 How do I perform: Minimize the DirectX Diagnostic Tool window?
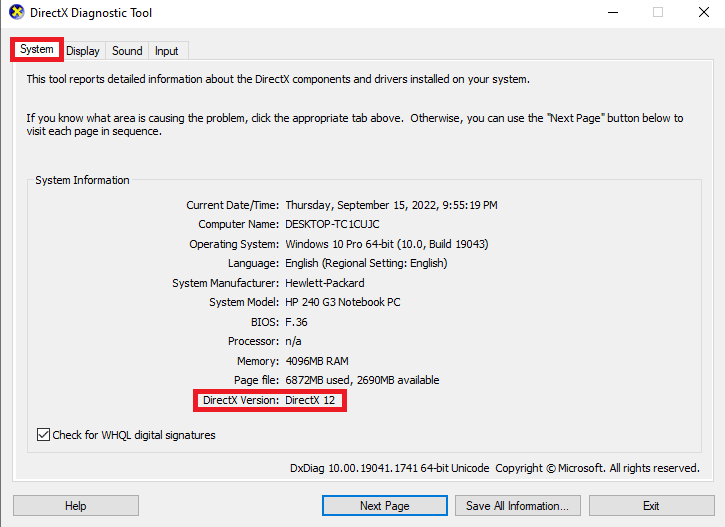[613, 12]
